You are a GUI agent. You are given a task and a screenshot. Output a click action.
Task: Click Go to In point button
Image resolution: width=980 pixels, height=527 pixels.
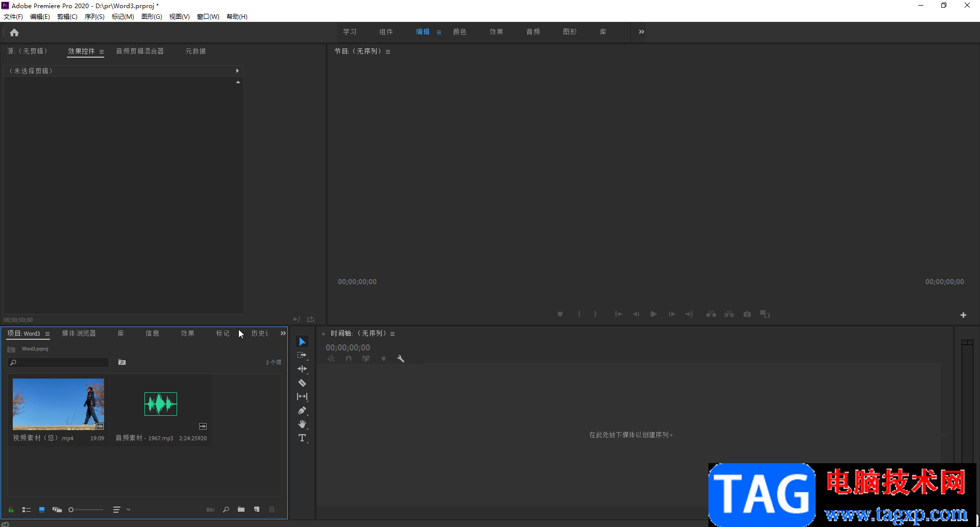618,314
